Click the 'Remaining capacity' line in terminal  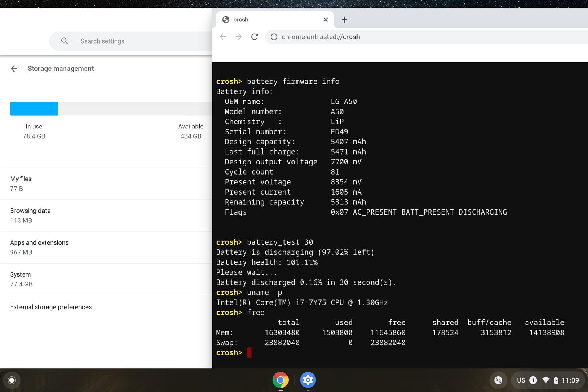tap(295, 202)
